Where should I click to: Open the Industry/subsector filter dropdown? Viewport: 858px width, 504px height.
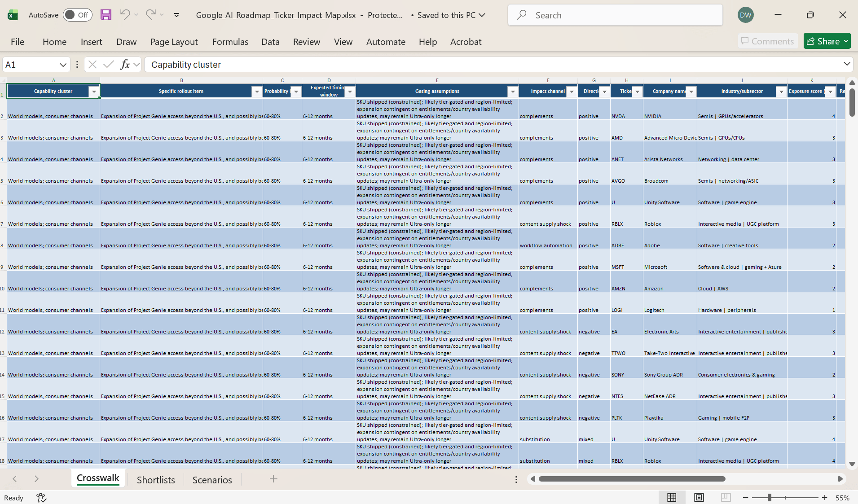781,91
